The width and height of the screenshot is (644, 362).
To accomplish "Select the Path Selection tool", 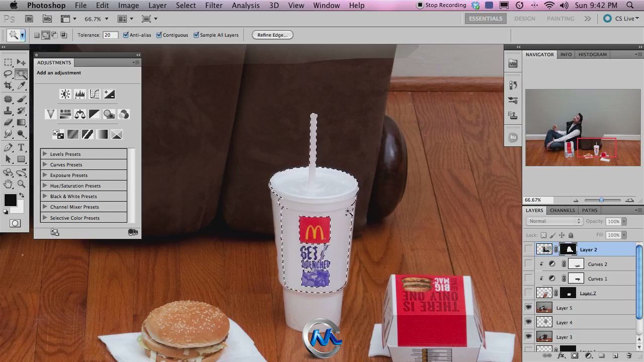I will point(8,159).
